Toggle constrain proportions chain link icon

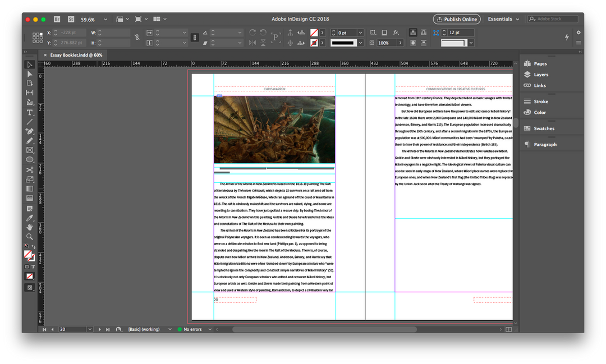(137, 38)
